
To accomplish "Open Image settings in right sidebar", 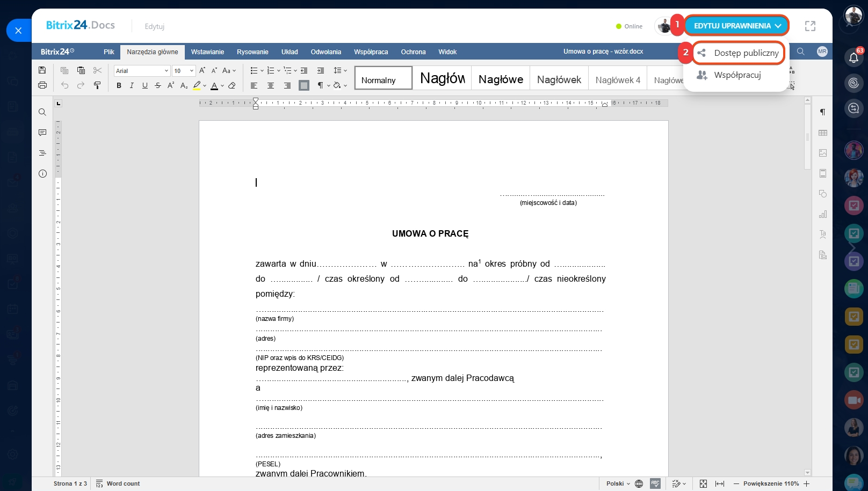I will (822, 153).
